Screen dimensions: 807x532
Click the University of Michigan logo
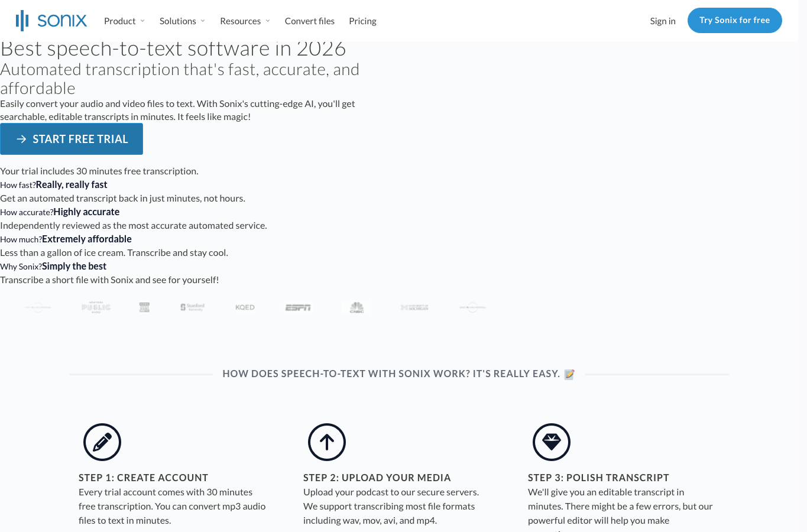(414, 307)
